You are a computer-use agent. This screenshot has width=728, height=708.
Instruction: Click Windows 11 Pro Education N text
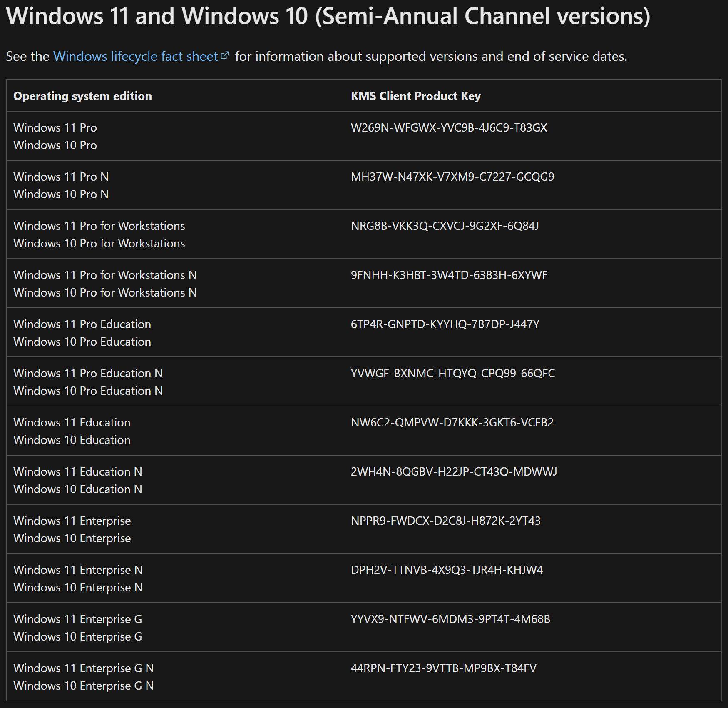pyautogui.click(x=88, y=373)
